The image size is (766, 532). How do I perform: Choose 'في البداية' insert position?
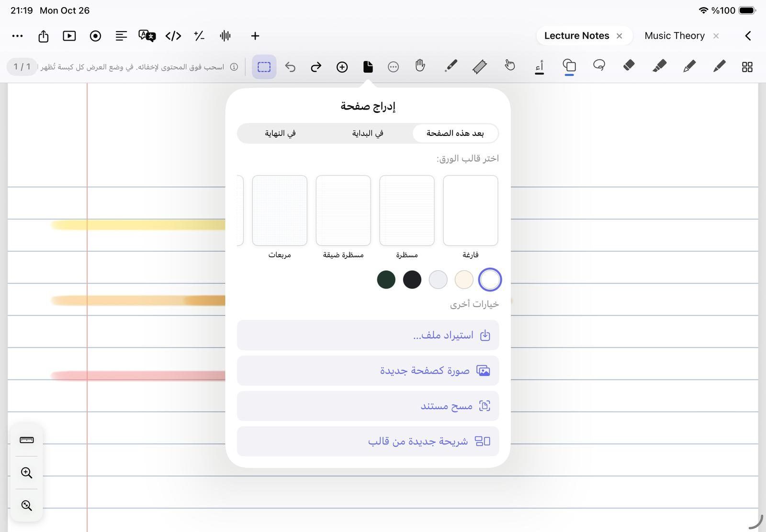[368, 133]
